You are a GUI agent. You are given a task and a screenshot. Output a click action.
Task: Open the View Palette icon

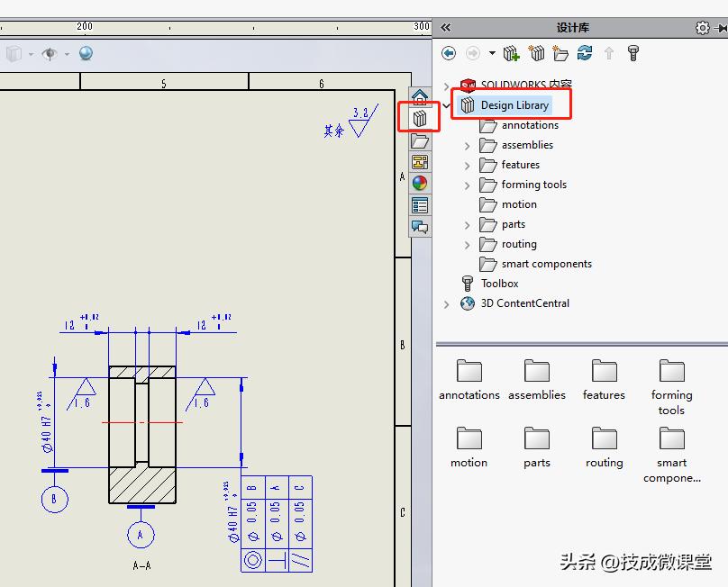(419, 162)
